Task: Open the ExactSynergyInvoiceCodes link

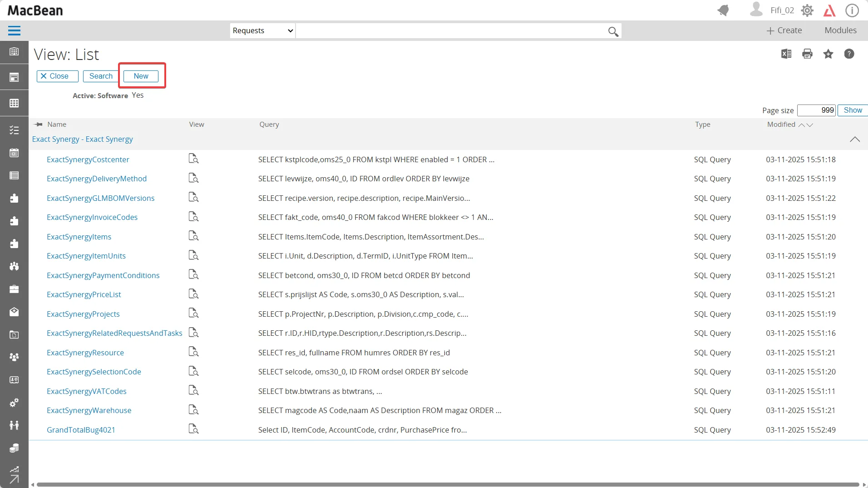Action: (92, 217)
